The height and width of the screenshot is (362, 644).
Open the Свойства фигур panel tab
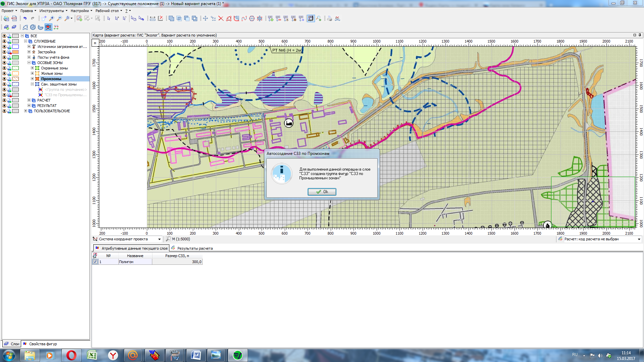[42, 344]
